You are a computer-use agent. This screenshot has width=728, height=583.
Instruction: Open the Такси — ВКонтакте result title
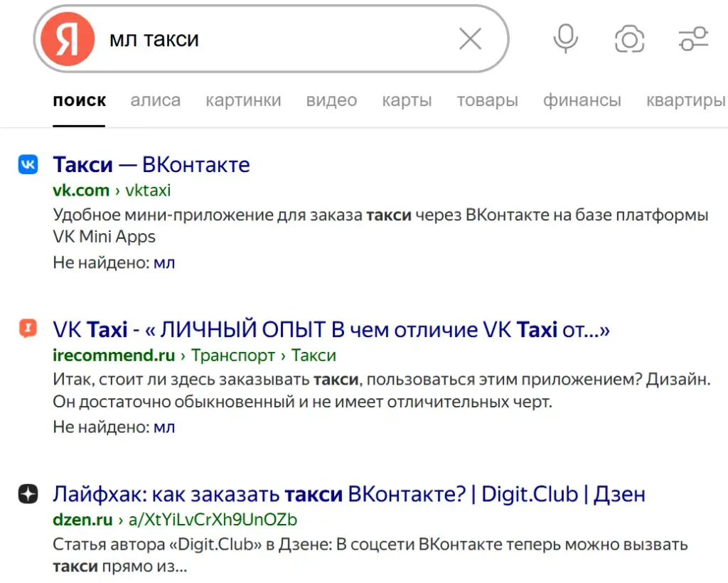point(151,164)
